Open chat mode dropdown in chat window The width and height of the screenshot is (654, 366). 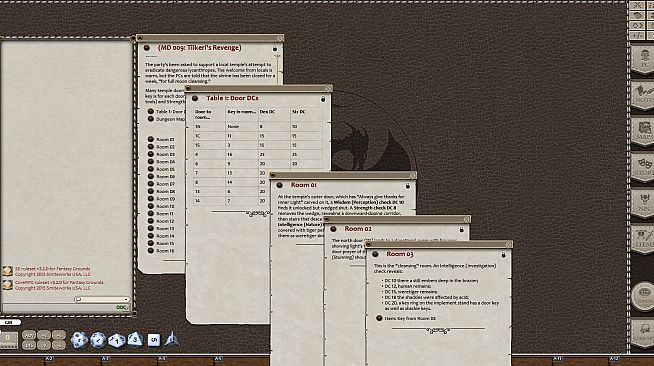102,299
